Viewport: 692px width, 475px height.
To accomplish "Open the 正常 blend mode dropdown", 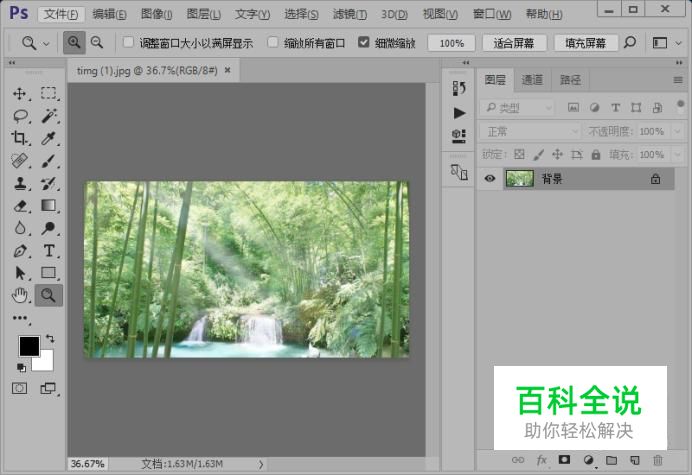I will click(x=529, y=131).
